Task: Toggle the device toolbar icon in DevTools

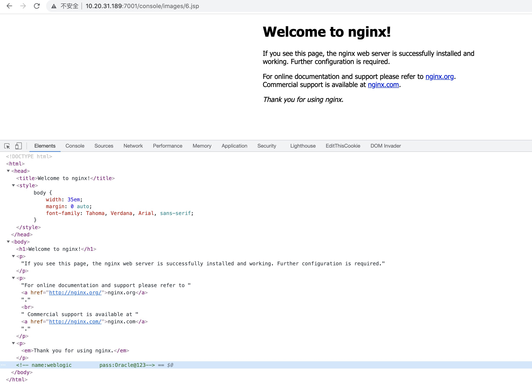Action: coord(18,146)
